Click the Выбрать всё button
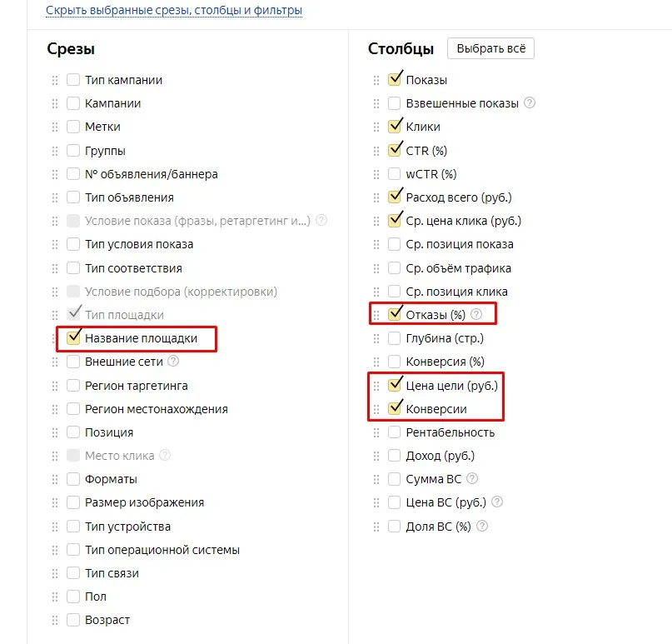Image resolution: width=672 pixels, height=644 pixels. point(490,48)
